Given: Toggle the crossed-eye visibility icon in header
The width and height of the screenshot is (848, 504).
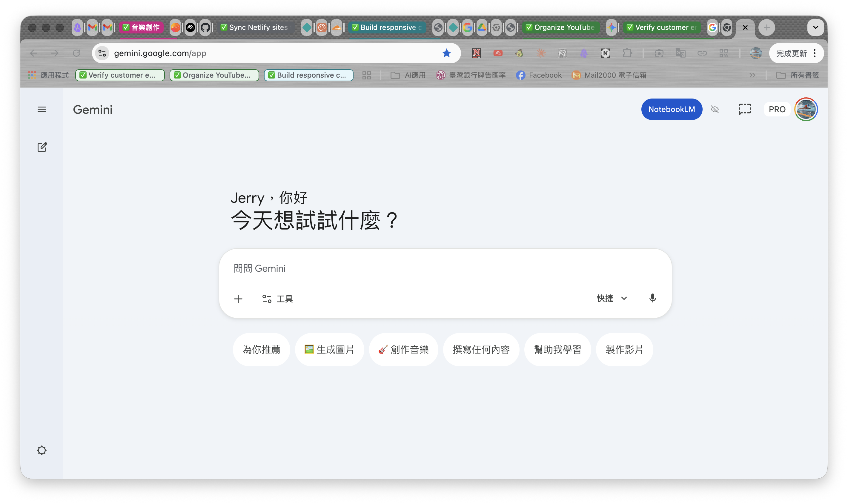Looking at the screenshot, I should point(715,109).
